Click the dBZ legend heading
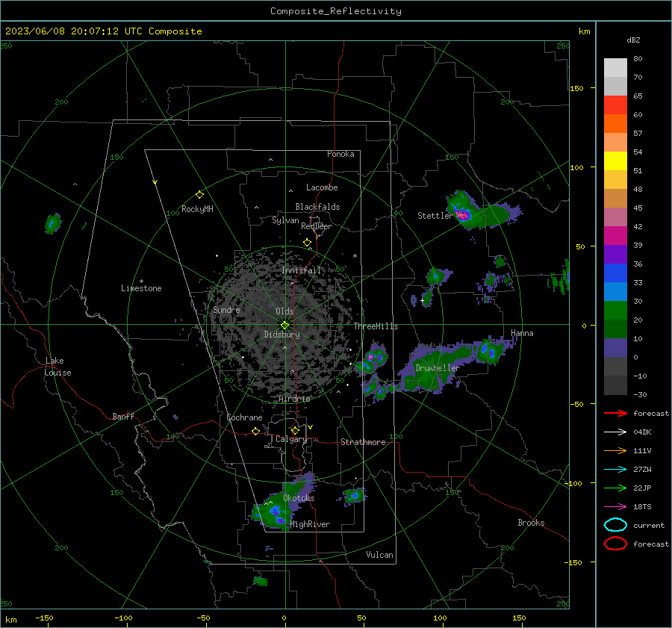 click(x=633, y=40)
